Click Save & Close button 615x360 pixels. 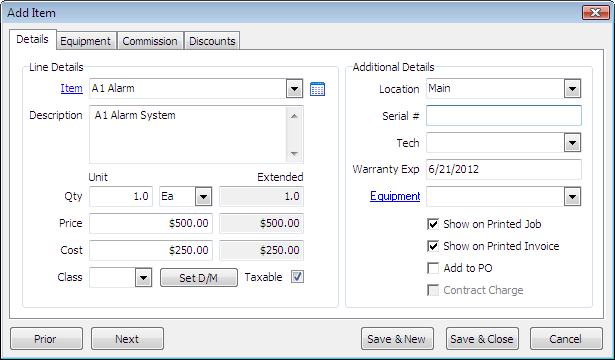tap(482, 339)
